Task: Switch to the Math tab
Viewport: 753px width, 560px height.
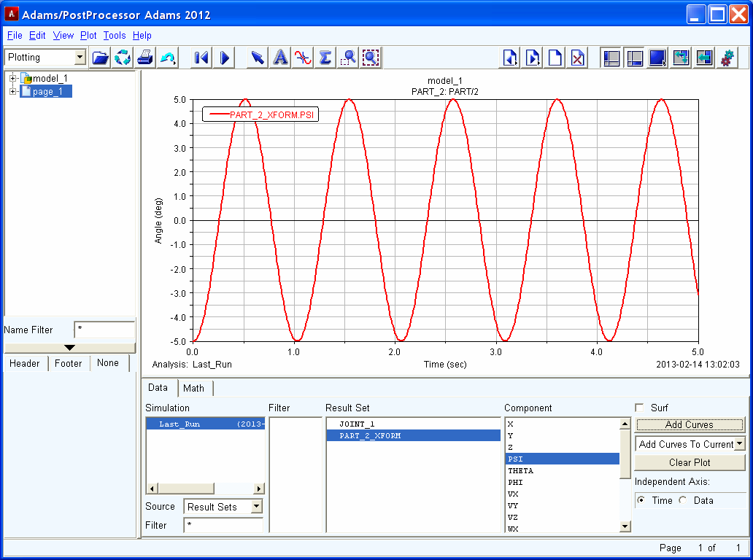Action: [x=193, y=388]
